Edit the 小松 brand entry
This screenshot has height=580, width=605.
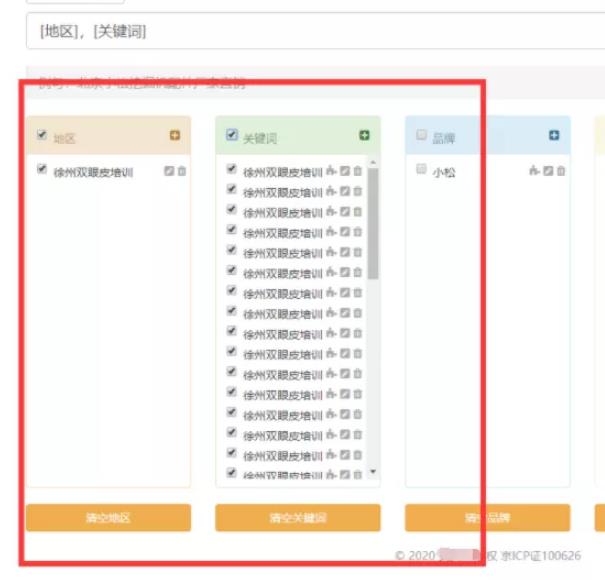point(548,171)
